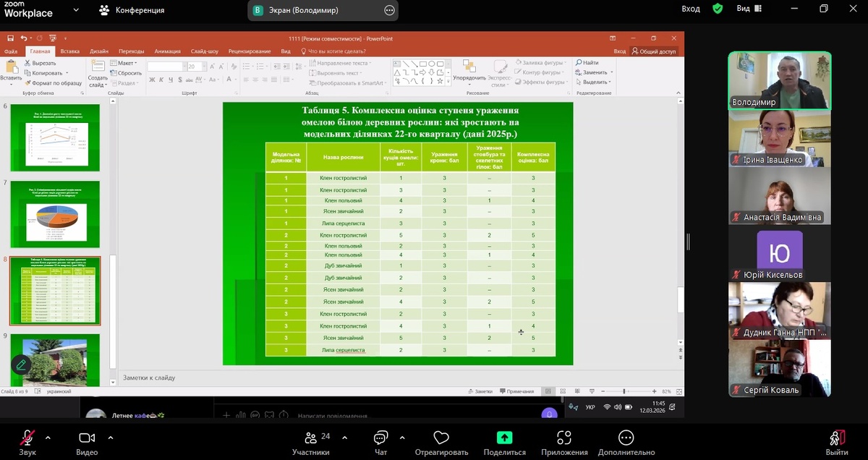Select slide 7 thumbnail with pie chart
This screenshot has height=460, width=868.
click(x=55, y=215)
